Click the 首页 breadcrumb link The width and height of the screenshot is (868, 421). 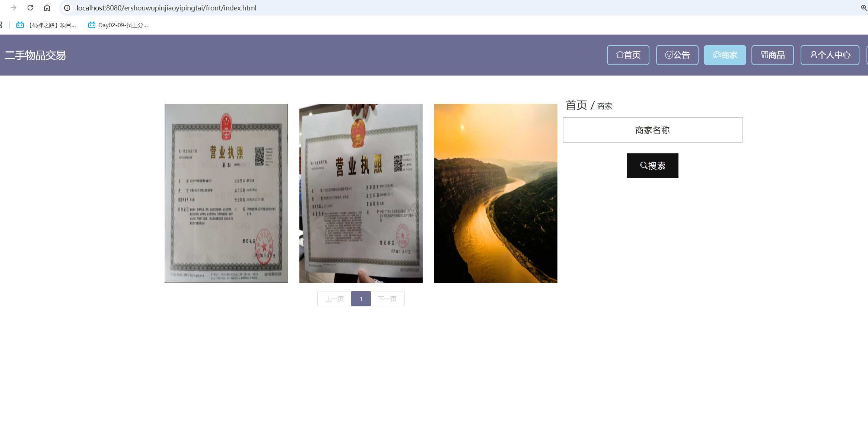[576, 105]
